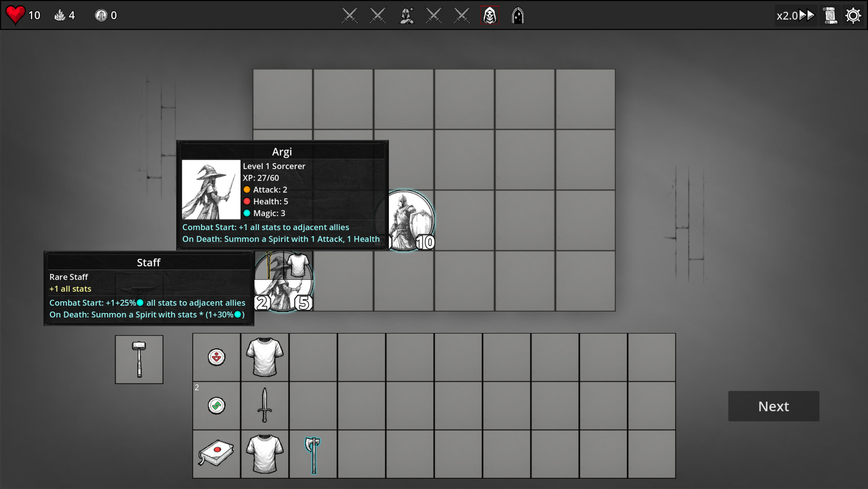The width and height of the screenshot is (868, 489).
Task: Click the portal icon at the end of the path
Action: [518, 15]
